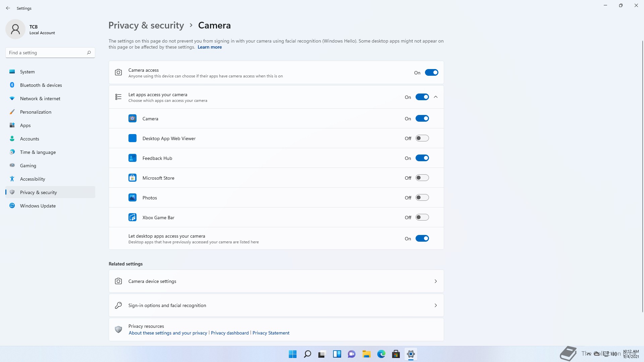Select Personalization in the sidebar
Screen dimensions: 644x362
(50, 112)
